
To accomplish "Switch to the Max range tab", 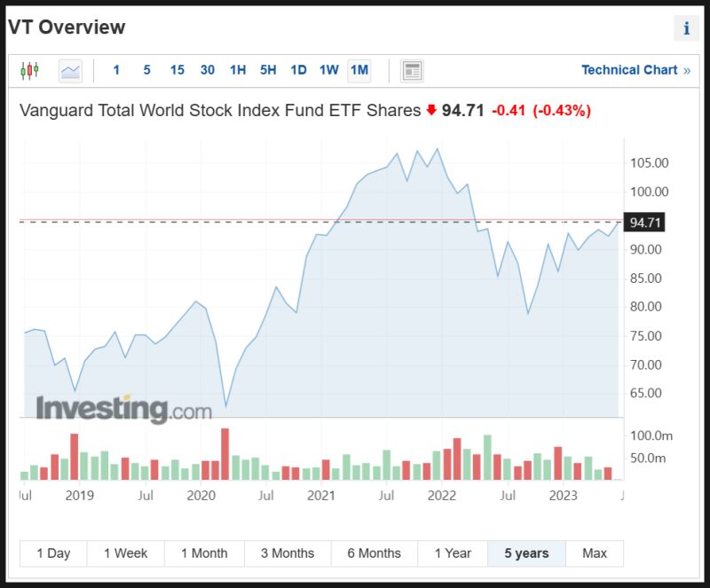I will (x=595, y=553).
